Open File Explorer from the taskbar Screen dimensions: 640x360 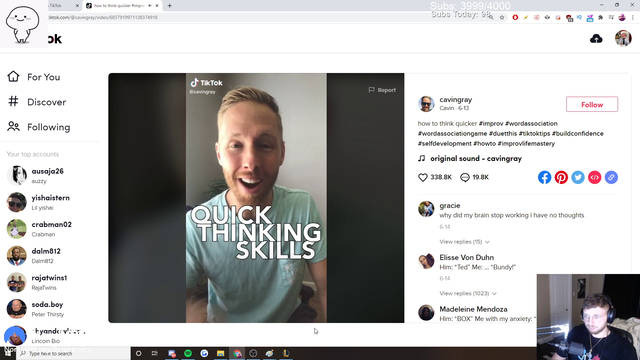coord(220,353)
